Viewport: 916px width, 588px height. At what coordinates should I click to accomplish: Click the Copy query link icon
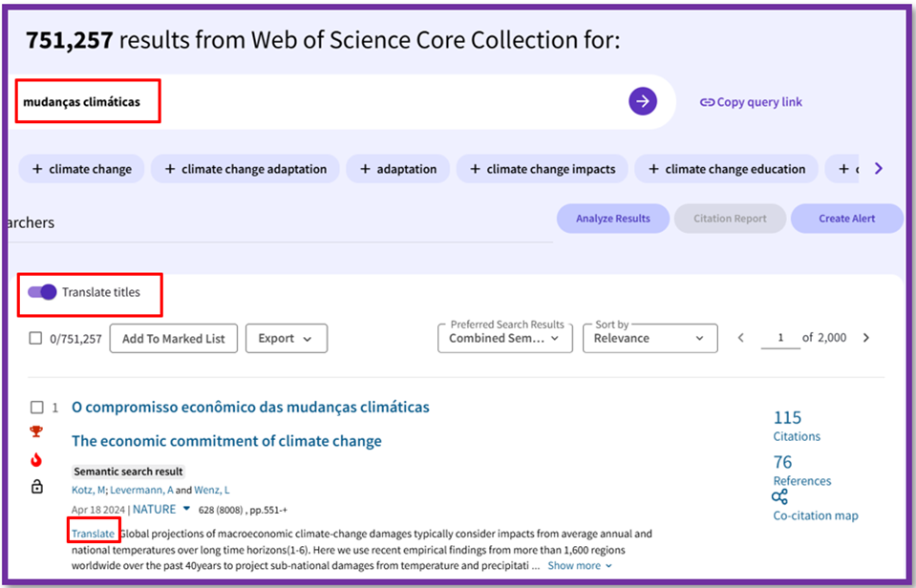click(707, 102)
